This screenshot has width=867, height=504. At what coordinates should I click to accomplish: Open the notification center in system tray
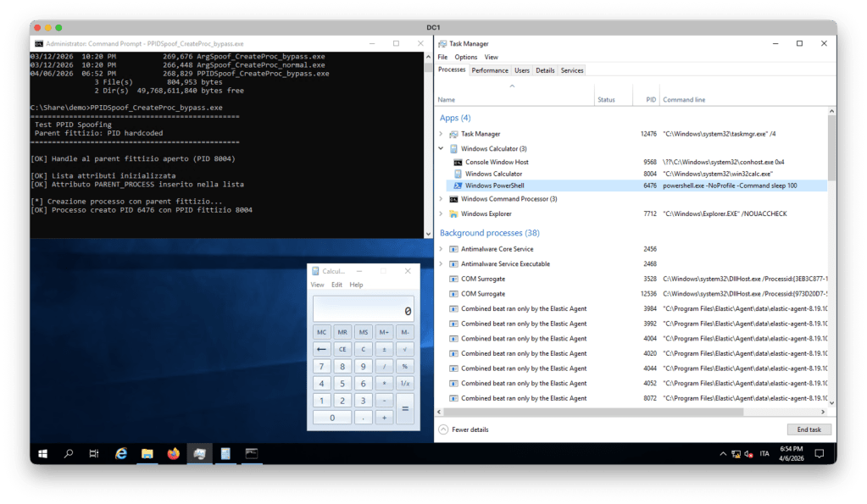point(819,454)
